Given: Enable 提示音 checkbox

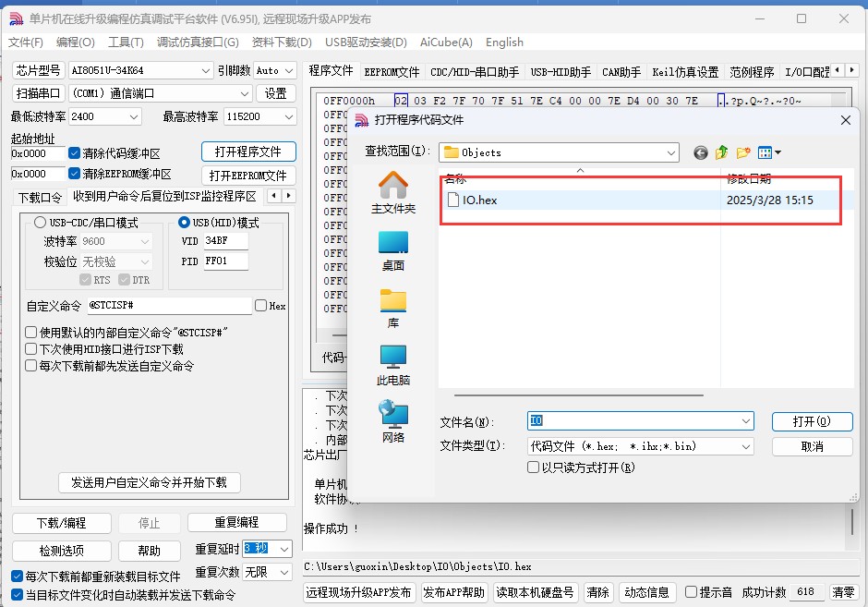Looking at the screenshot, I should [x=691, y=592].
